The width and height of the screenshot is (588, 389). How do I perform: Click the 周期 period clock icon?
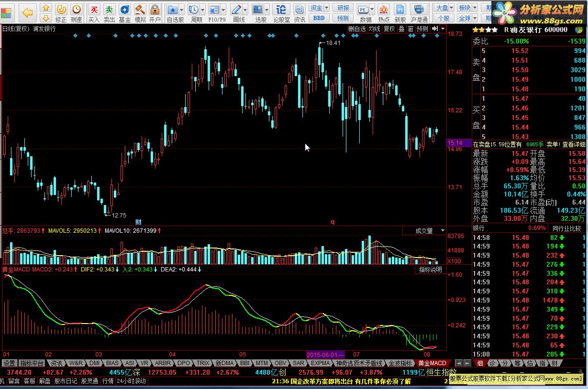pyautogui.click(x=193, y=10)
